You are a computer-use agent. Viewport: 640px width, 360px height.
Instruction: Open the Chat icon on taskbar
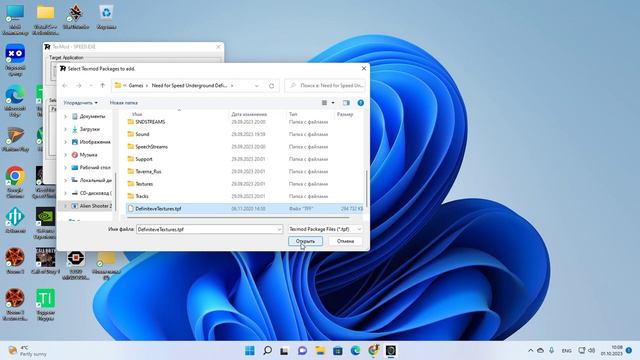coord(302,350)
